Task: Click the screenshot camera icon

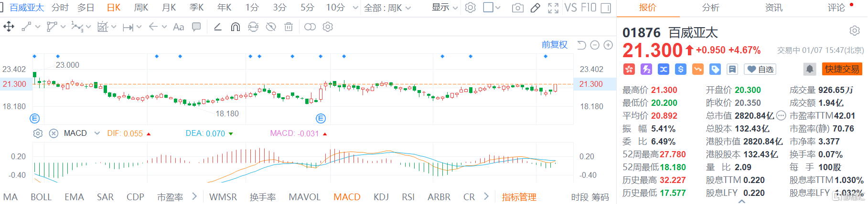Action: tap(517, 8)
